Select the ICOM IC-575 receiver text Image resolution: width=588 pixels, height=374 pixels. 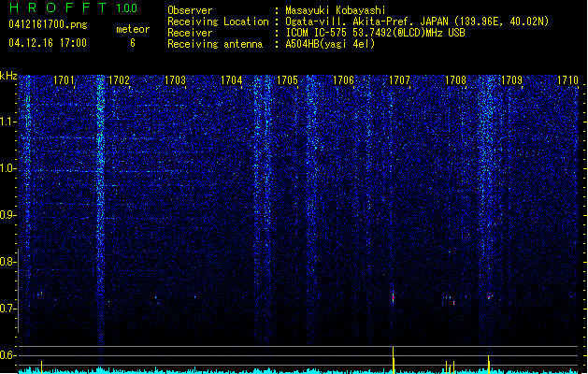point(375,33)
